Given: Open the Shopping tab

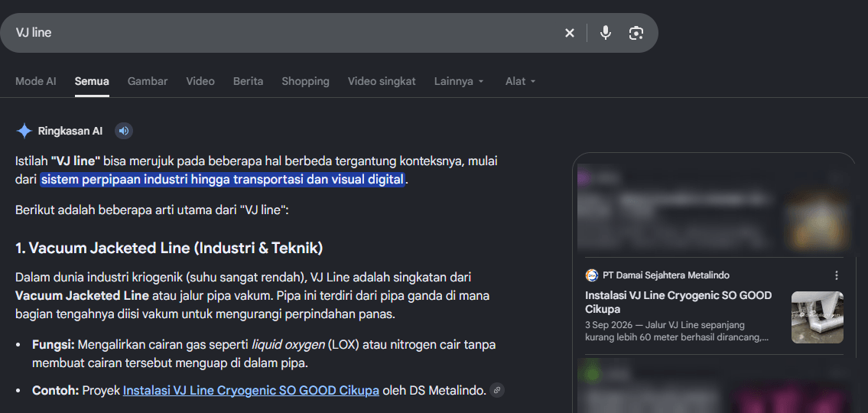Looking at the screenshot, I should coord(306,81).
